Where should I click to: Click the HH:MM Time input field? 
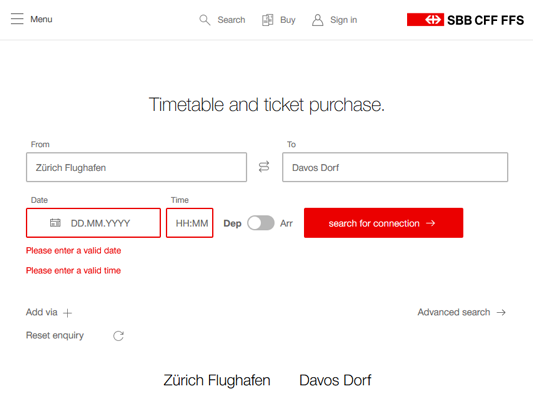tap(190, 223)
